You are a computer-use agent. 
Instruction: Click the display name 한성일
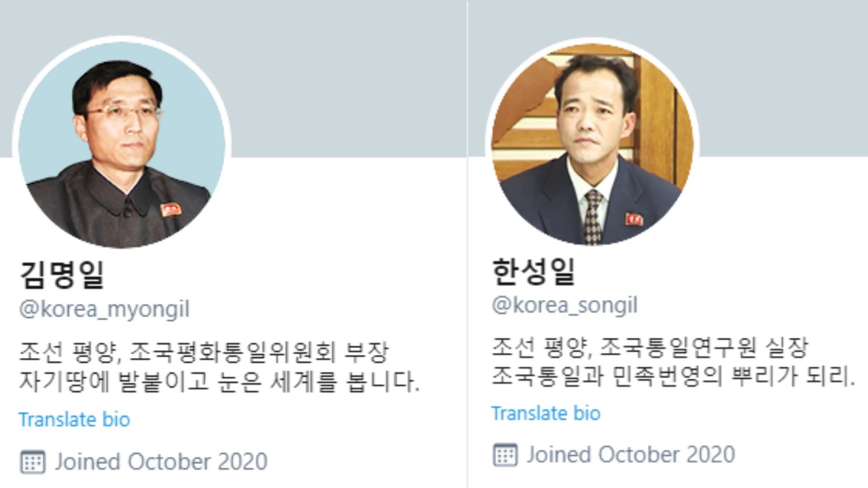pos(533,272)
